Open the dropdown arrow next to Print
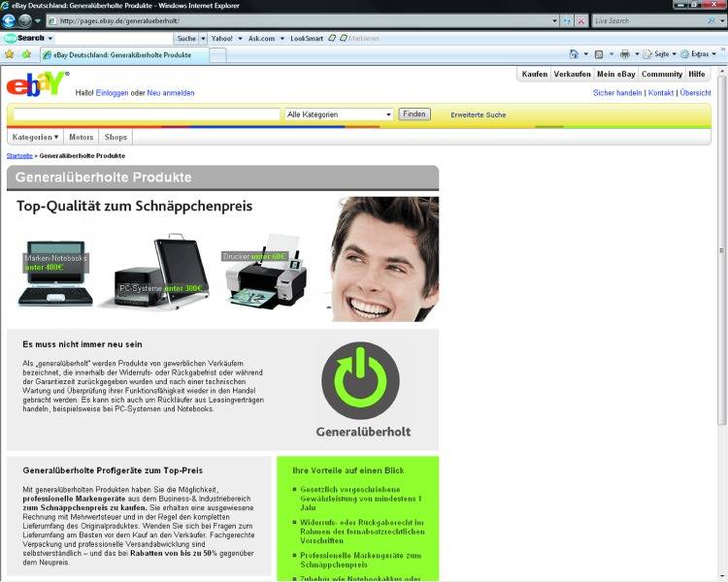Viewport: 728px width, 582px height. pos(637,54)
